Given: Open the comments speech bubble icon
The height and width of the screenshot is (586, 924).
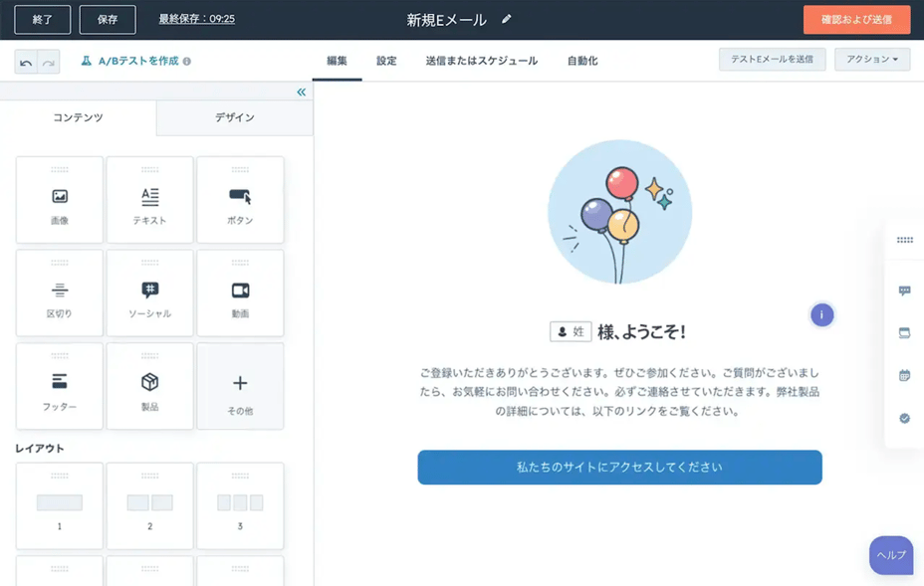Looking at the screenshot, I should click(x=904, y=289).
